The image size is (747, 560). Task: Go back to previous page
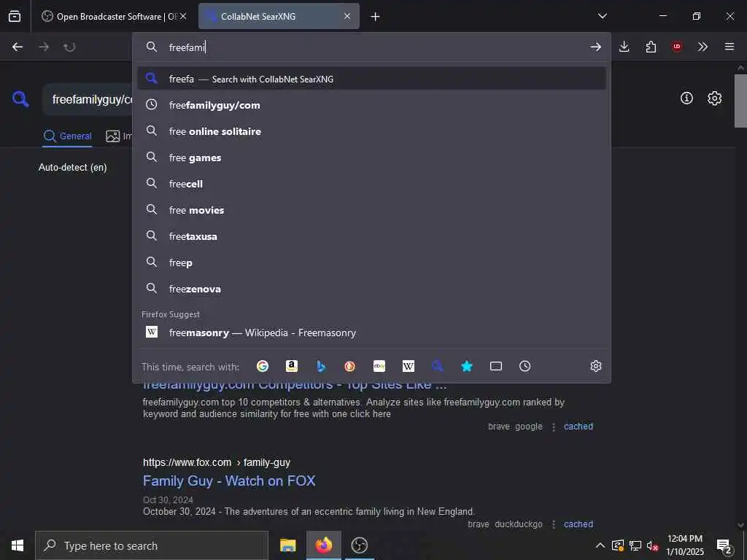pyautogui.click(x=18, y=47)
